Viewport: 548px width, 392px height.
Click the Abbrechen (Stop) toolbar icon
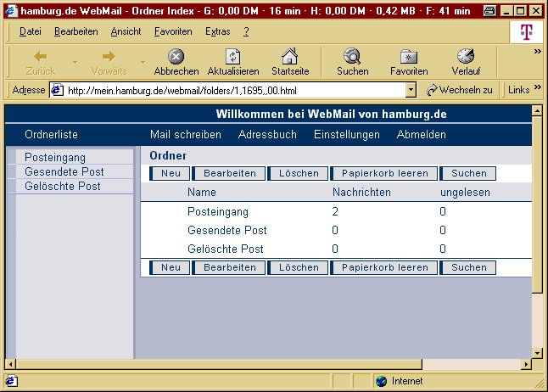pos(176,57)
